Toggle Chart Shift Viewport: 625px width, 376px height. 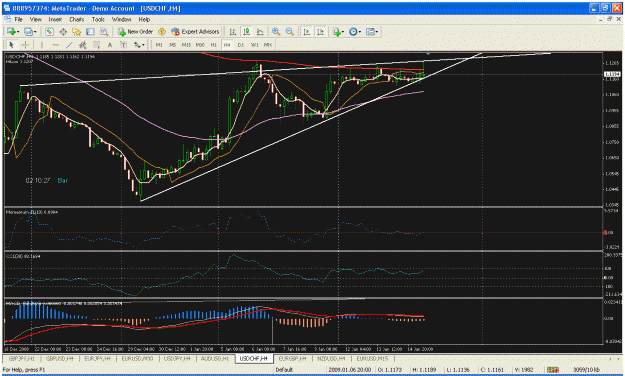(320, 31)
